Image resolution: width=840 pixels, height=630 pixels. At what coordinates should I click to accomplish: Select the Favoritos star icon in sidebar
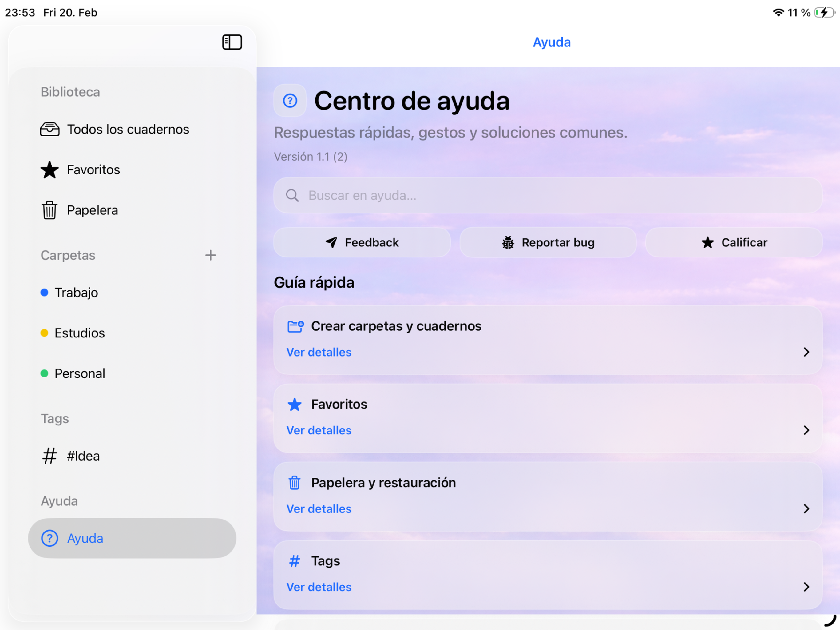(50, 170)
